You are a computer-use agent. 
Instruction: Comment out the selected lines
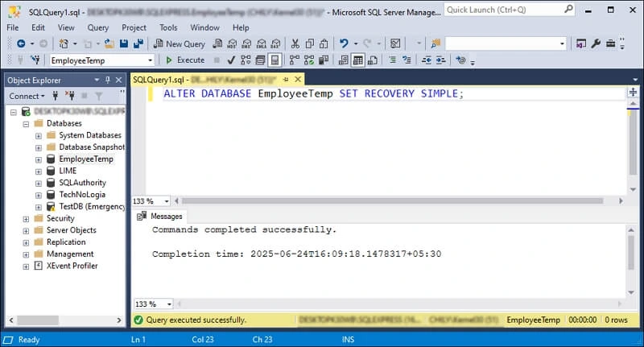pyautogui.click(x=392, y=60)
